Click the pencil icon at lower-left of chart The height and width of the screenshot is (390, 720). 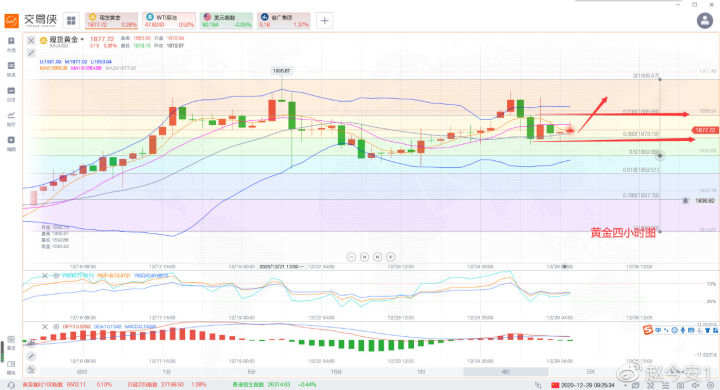coord(31,356)
